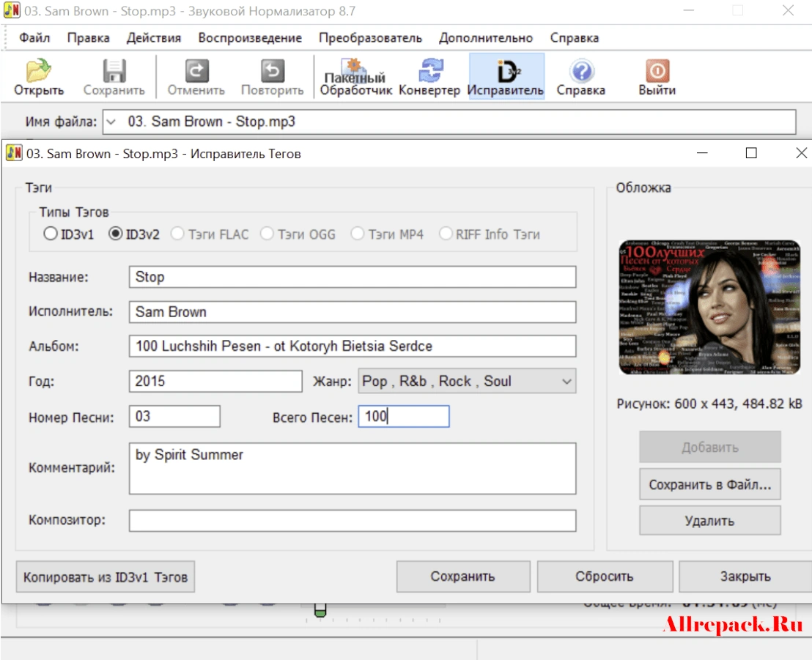
Task: Click the Исполнитель field with Sam Brown
Action: tap(353, 312)
